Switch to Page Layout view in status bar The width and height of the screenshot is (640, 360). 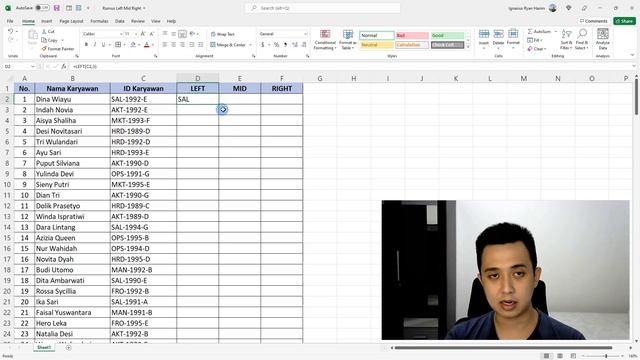point(560,356)
